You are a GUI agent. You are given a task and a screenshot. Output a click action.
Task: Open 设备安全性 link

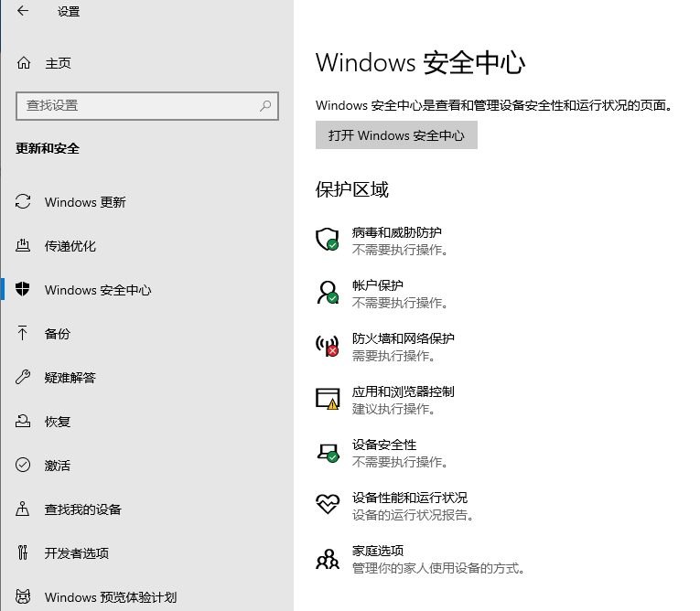click(384, 445)
